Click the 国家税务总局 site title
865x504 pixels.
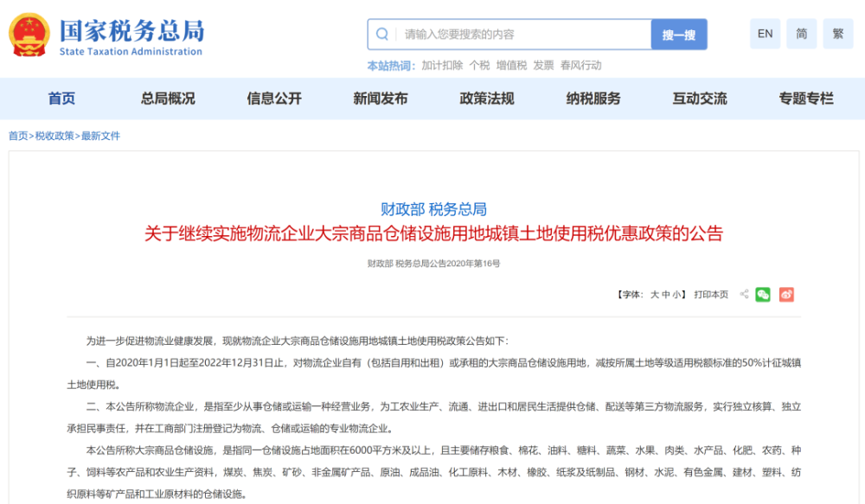[x=131, y=30]
